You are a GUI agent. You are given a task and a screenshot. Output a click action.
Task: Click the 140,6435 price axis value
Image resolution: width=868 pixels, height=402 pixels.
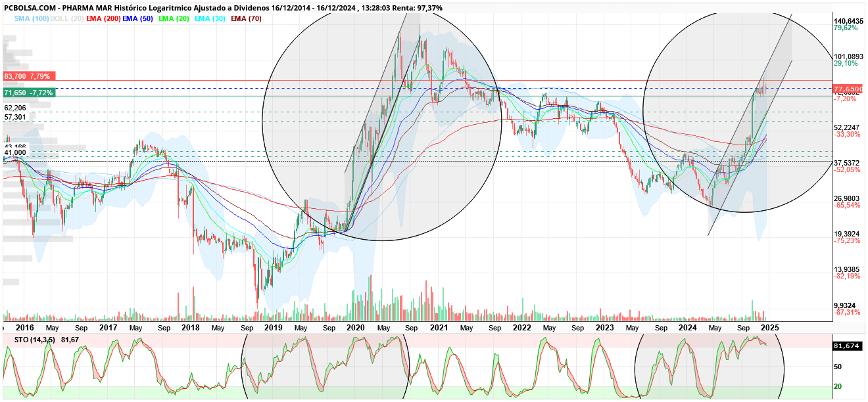point(848,21)
